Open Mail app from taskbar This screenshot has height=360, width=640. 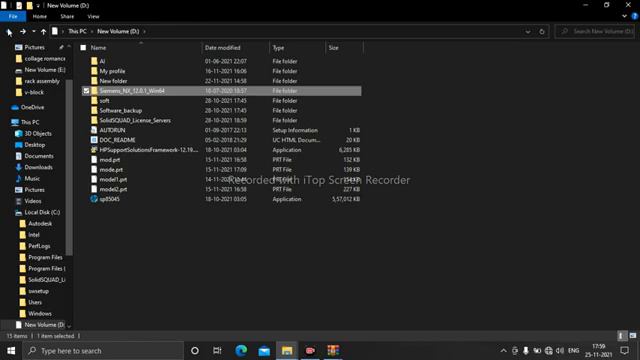[x=264, y=351]
